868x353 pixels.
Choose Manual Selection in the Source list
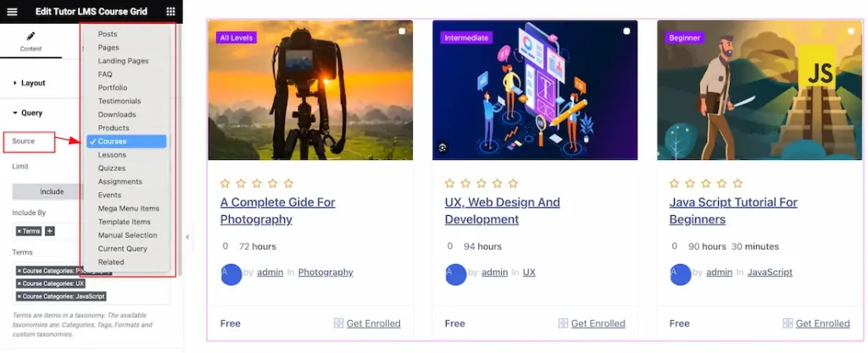point(126,235)
